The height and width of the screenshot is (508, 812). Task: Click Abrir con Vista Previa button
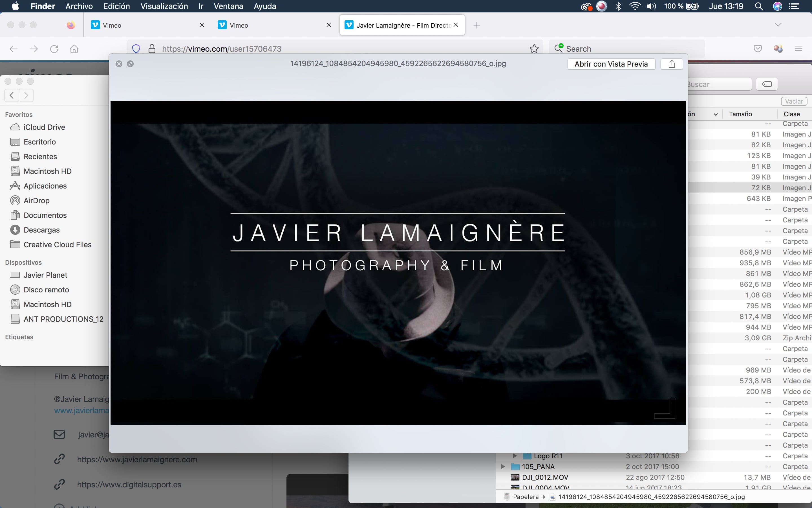611,64
